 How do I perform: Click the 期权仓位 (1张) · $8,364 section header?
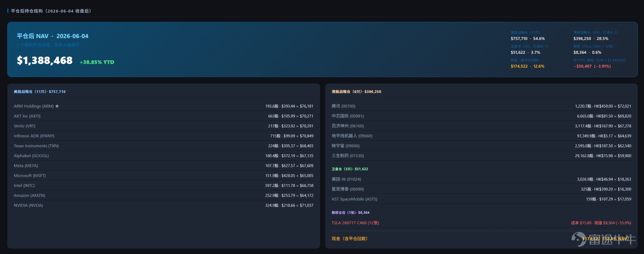(x=351, y=213)
